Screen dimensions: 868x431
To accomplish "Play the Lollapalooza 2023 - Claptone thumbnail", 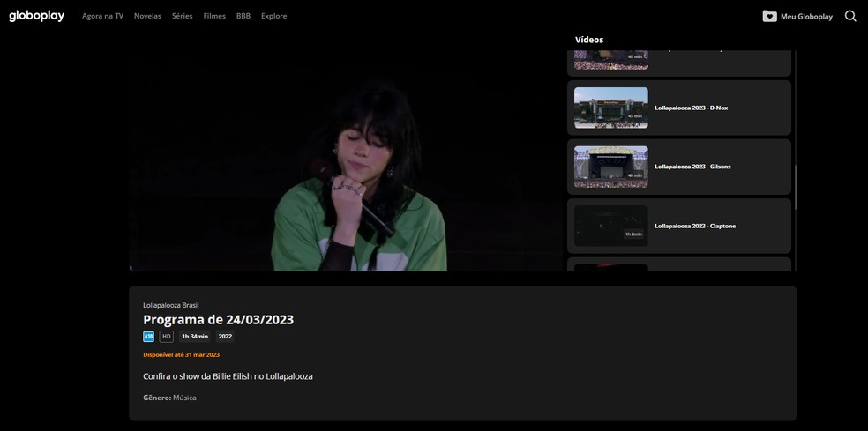I will click(x=611, y=226).
